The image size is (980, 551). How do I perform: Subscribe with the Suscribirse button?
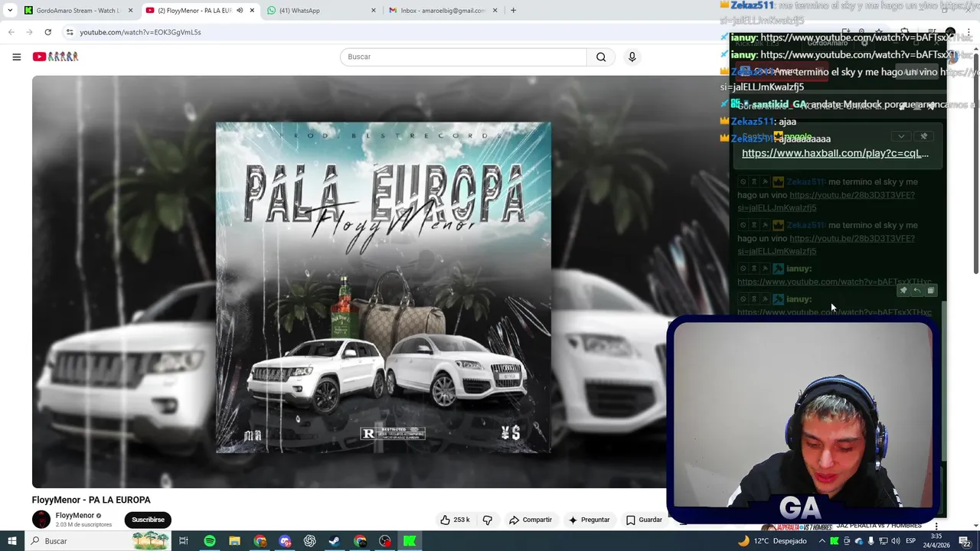(148, 520)
